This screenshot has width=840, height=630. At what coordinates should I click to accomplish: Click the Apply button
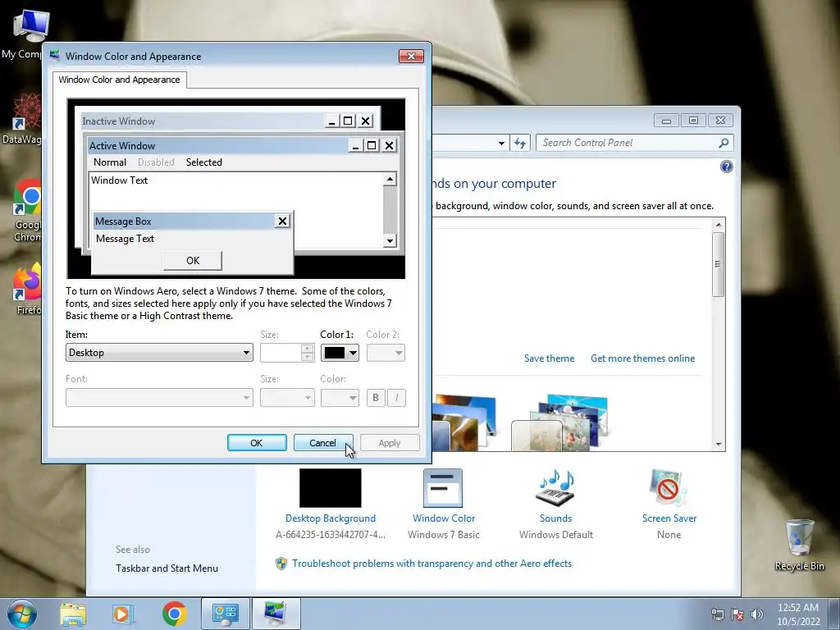[x=390, y=443]
